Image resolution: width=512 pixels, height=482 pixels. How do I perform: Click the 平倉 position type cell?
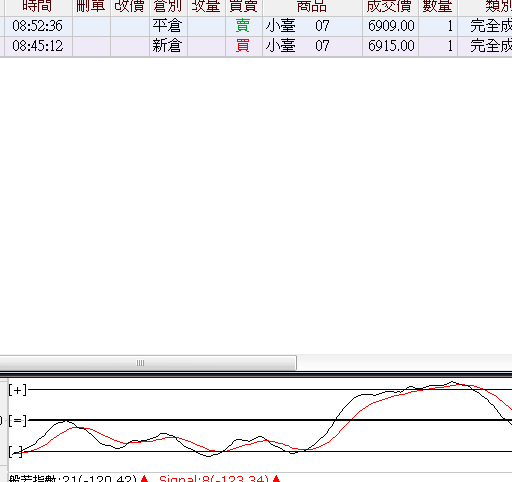(168, 26)
